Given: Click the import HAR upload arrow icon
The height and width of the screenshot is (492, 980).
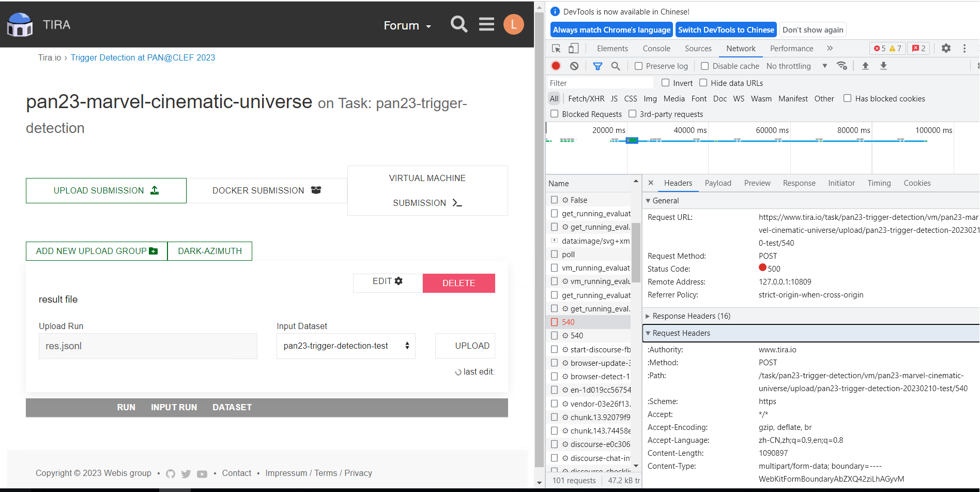Looking at the screenshot, I should click(865, 66).
